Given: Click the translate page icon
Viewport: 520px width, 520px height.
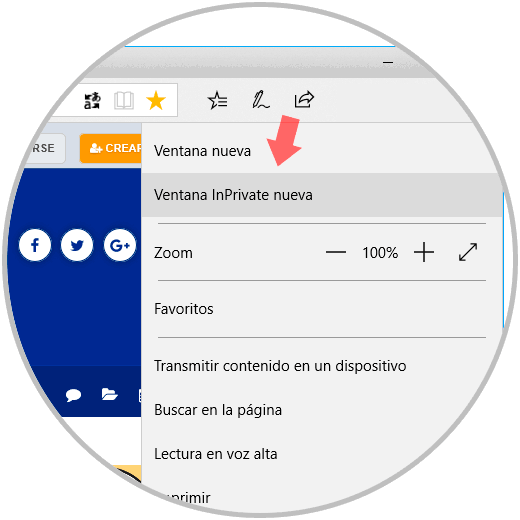Looking at the screenshot, I should 92,101.
